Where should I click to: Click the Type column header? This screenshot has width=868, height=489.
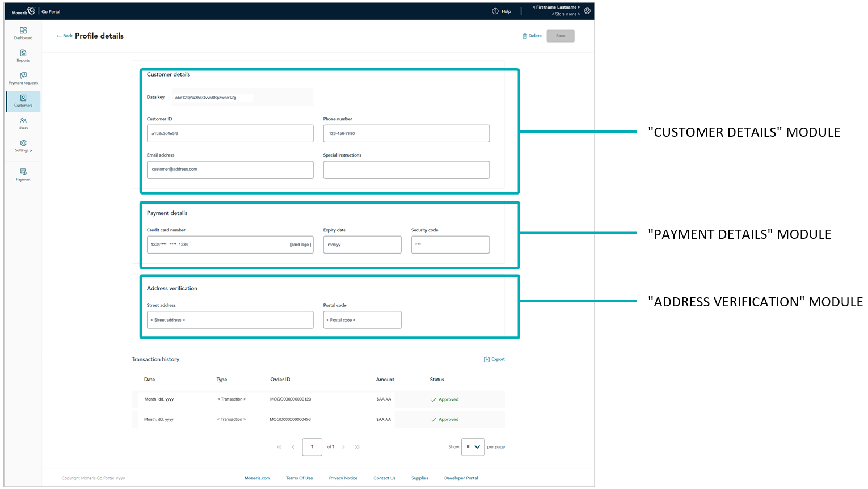(222, 380)
